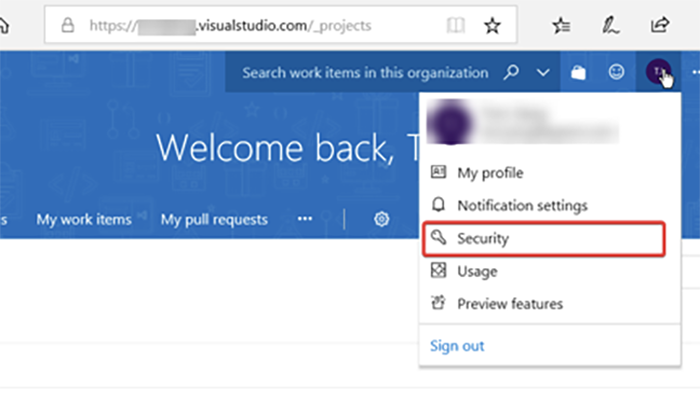Open Preview features menu entry
700x403 pixels.
click(x=510, y=303)
